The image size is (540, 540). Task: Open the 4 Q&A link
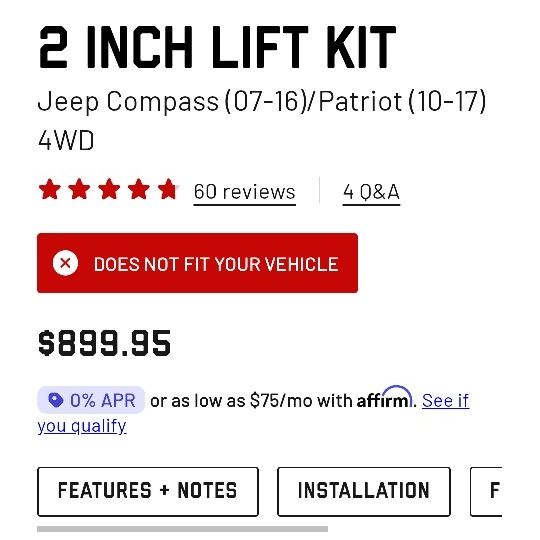(x=371, y=192)
